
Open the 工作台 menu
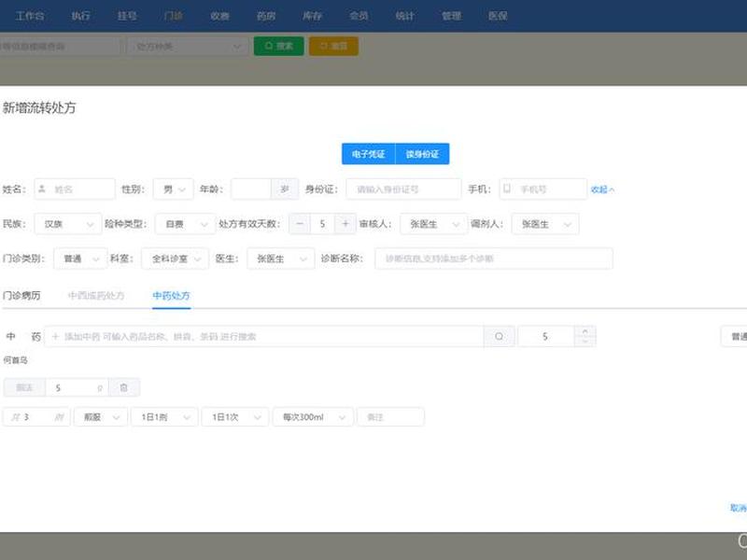(30, 16)
